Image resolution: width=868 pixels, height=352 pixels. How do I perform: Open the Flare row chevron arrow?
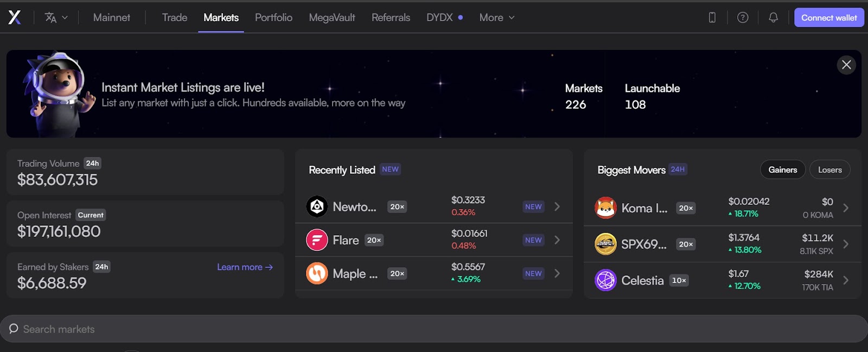[557, 240]
